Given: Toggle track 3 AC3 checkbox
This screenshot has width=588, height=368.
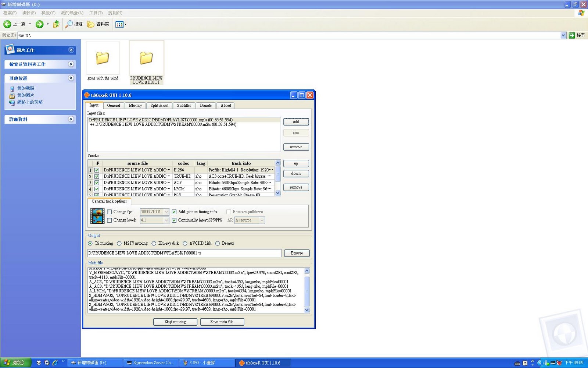Looking at the screenshot, I should pos(97,183).
